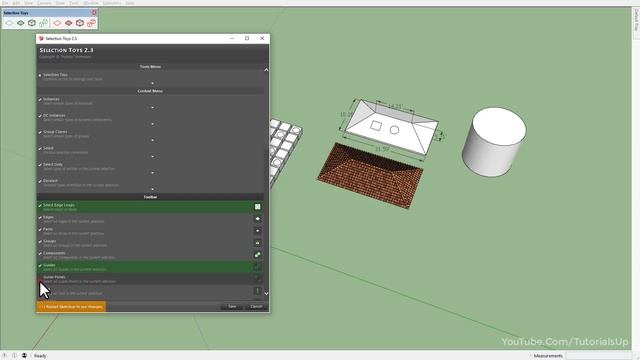The height and width of the screenshot is (360, 640).
Task: Open the View menu in the menu bar
Action: (29, 3)
